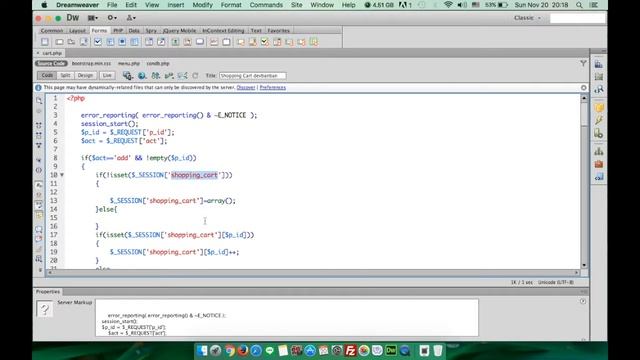Open the jQuery Mobile insert tab
The image size is (640, 360).
click(180, 31)
